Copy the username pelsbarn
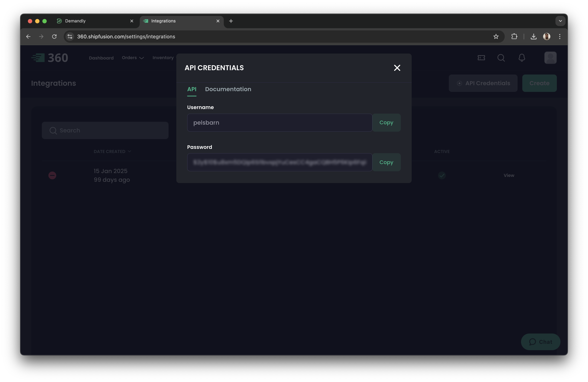Screen dimensions: 588x382 coord(386,122)
